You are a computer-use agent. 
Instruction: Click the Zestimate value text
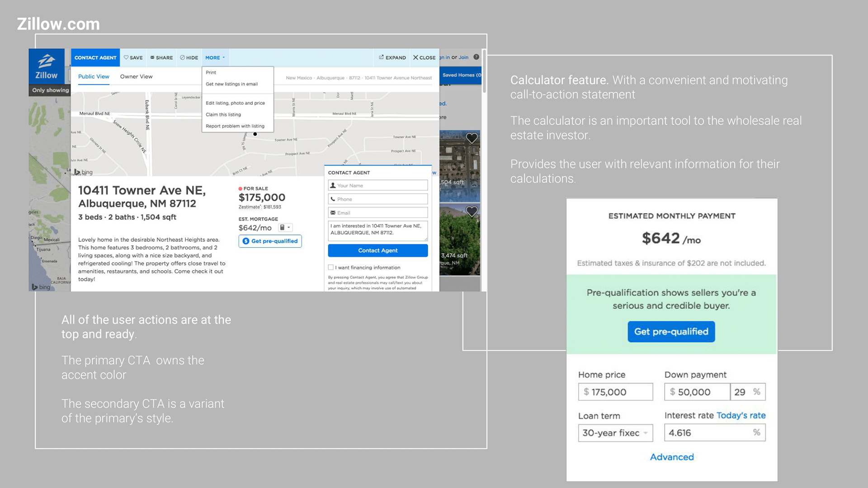260,207
